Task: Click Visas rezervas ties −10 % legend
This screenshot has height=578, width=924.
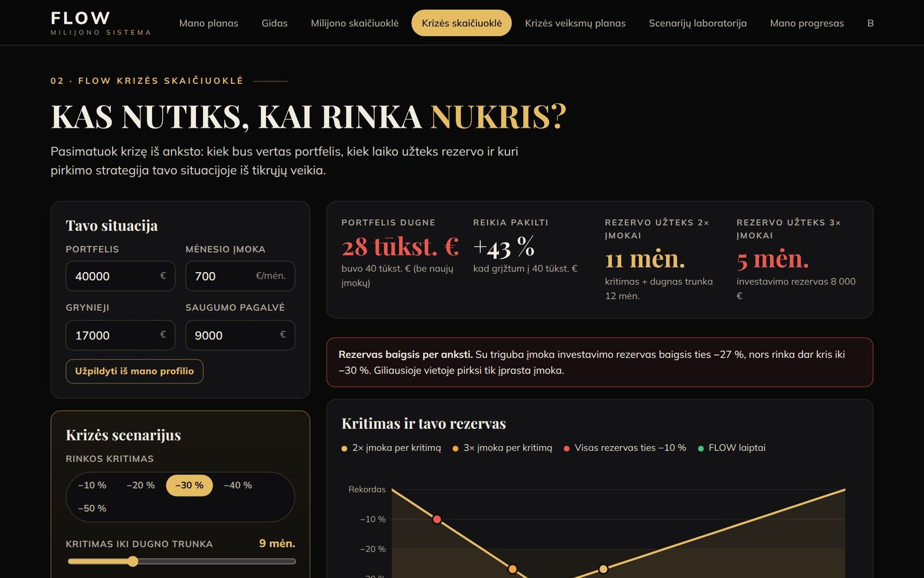Action: click(625, 448)
